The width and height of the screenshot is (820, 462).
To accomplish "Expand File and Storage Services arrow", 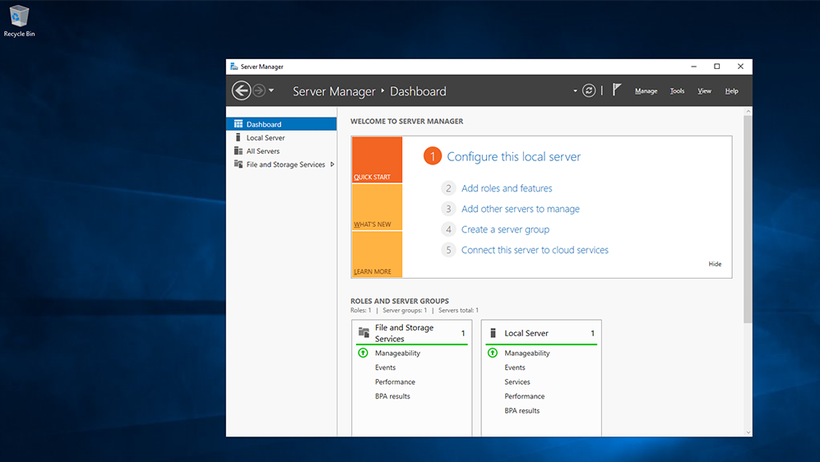I will (332, 164).
